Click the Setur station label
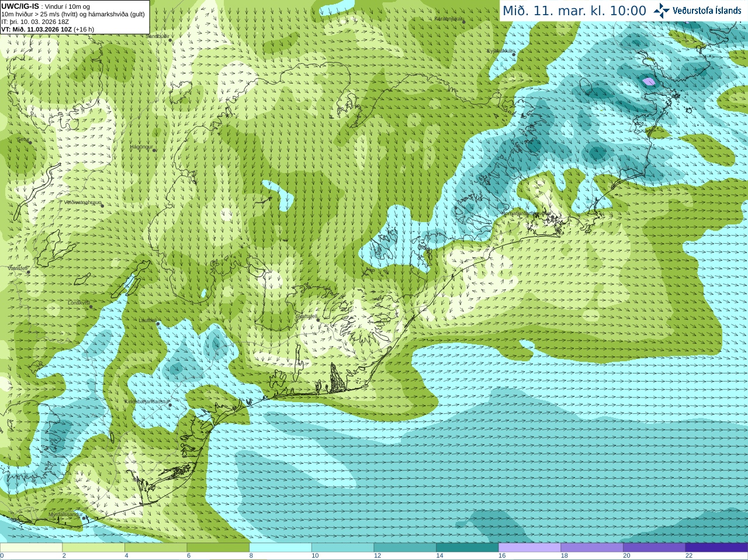This screenshot has width=748, height=560. pyautogui.click(x=23, y=140)
